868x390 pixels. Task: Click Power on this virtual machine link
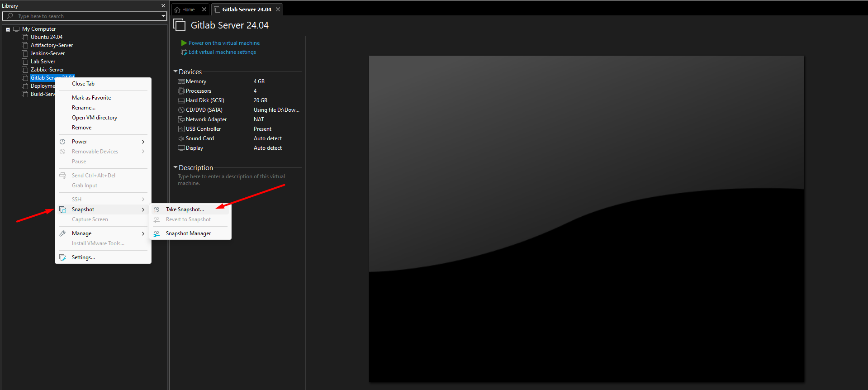(224, 43)
